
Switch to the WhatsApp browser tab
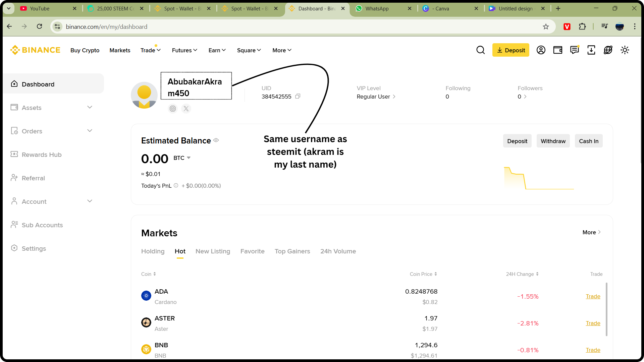(x=383, y=8)
